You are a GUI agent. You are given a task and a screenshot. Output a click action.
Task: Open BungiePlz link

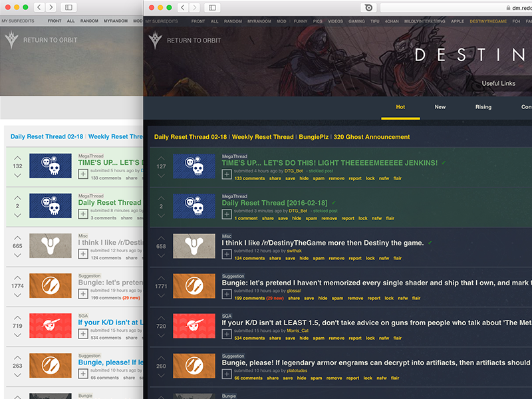tap(313, 137)
